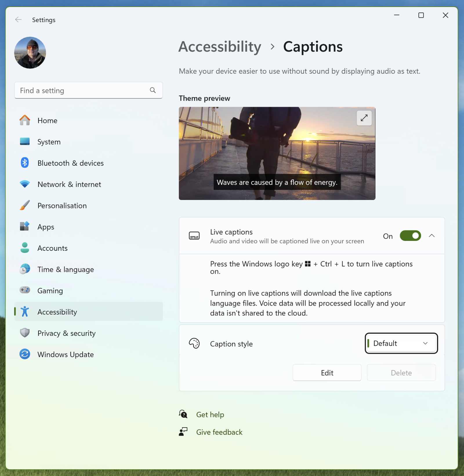Select the Apps icon in the sidebar
The image size is (464, 476).
click(25, 227)
